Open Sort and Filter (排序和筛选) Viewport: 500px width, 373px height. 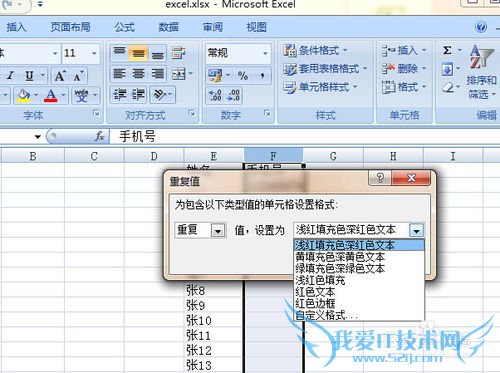[481, 72]
